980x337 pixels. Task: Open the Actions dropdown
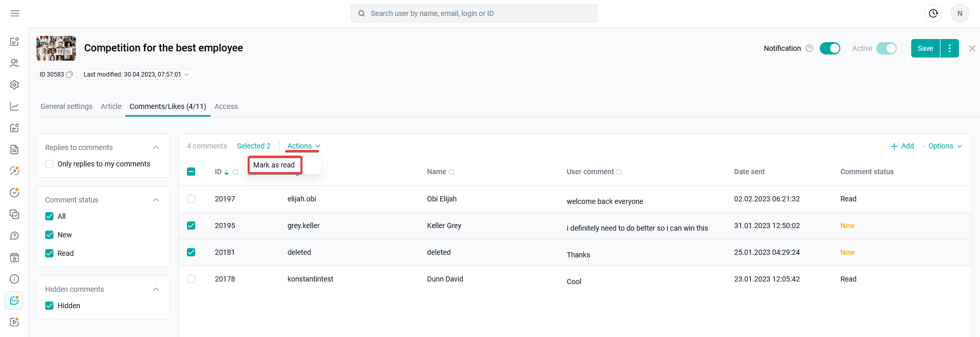(x=304, y=146)
